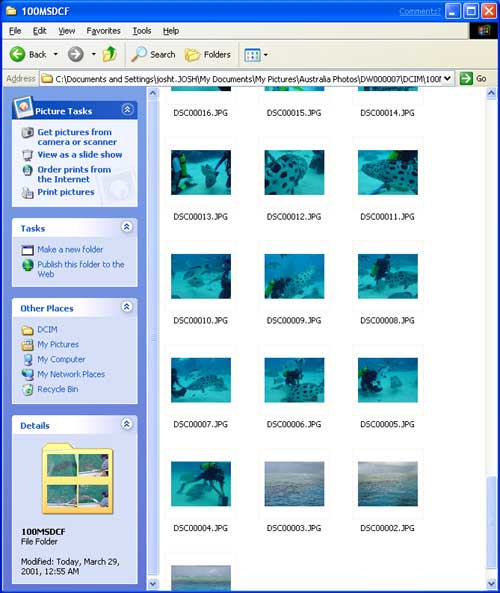This screenshot has height=593, width=500.
Task: Go up one folder level icon
Action: click(110, 54)
